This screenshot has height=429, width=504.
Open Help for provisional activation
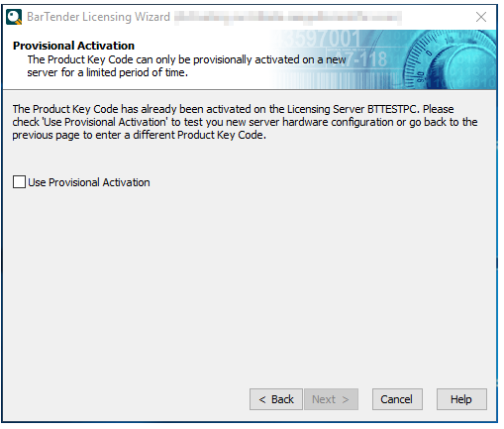(x=461, y=399)
